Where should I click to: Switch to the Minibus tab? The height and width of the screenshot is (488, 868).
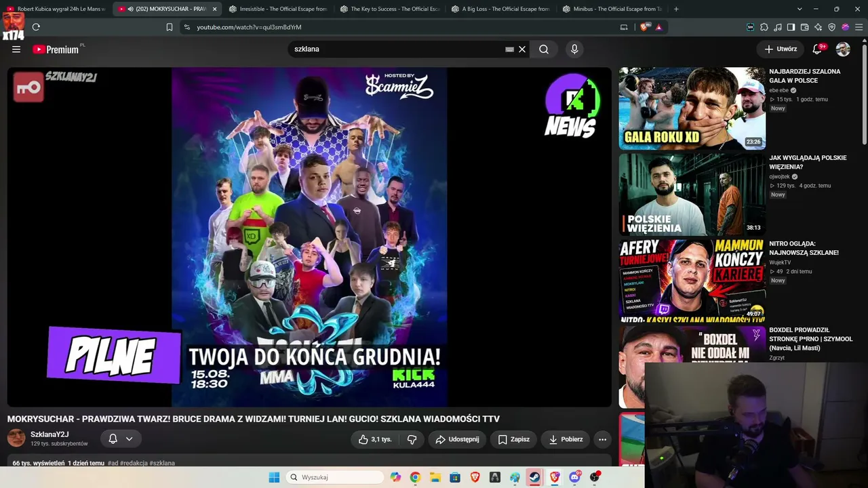[612, 9]
